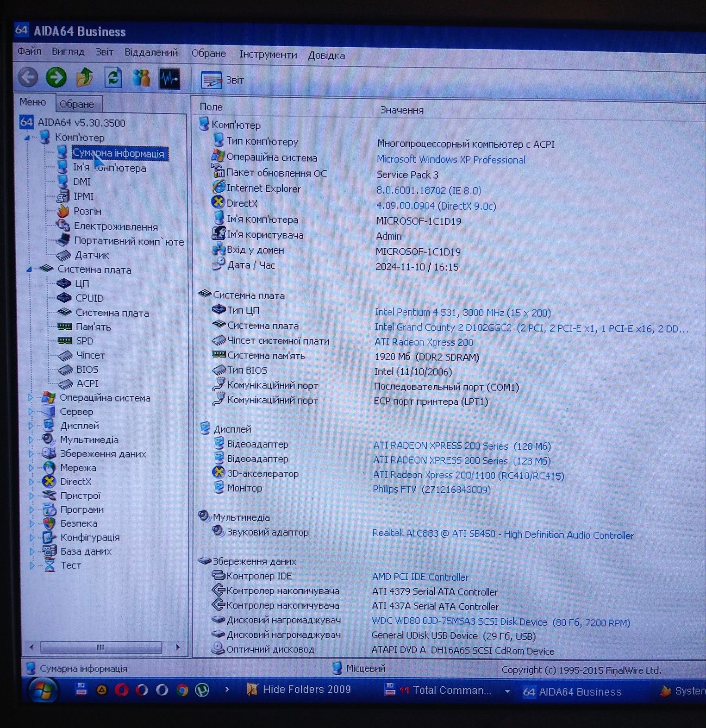The height and width of the screenshot is (728, 706).
Task: Open the Датчик sensor tree item
Action: pos(92,255)
